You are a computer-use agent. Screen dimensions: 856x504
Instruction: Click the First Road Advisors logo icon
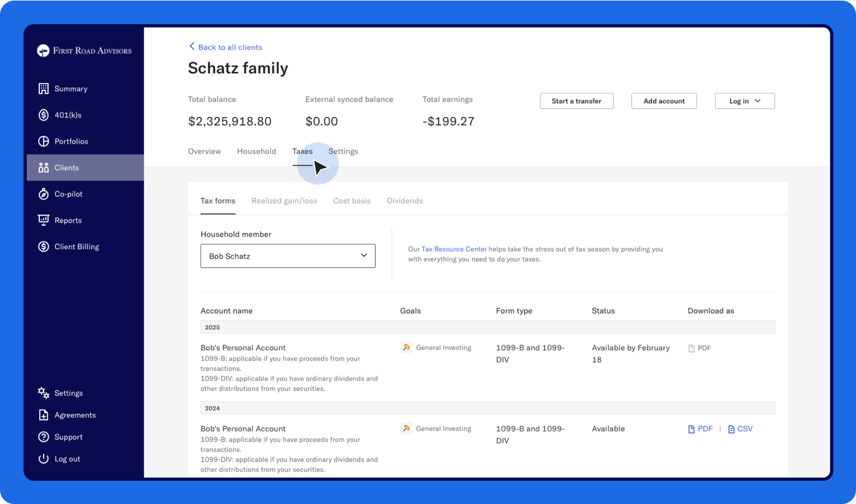(43, 51)
